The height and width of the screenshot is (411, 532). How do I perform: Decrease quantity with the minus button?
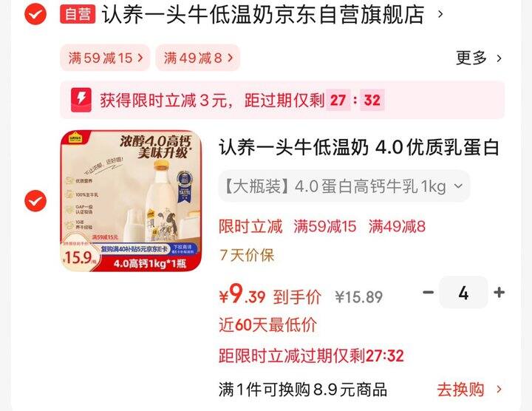(x=428, y=292)
